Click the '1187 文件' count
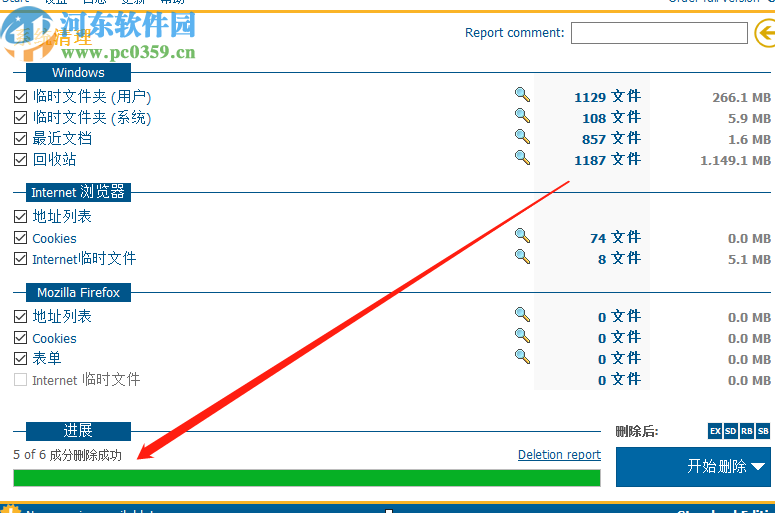 [607, 160]
